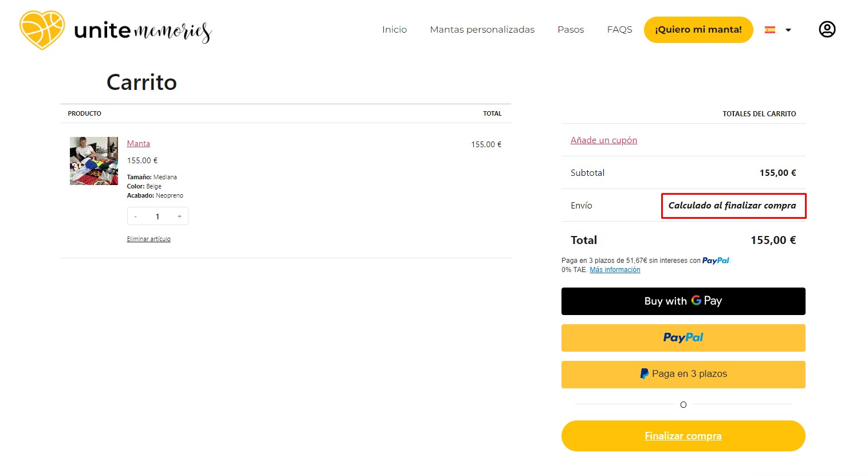Click the quantity input field
The image size is (868, 476).
point(158,217)
